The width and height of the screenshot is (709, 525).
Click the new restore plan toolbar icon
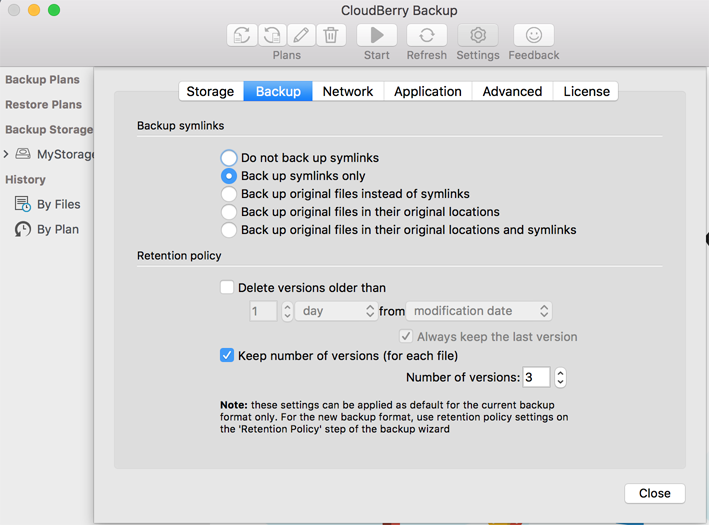(x=272, y=35)
